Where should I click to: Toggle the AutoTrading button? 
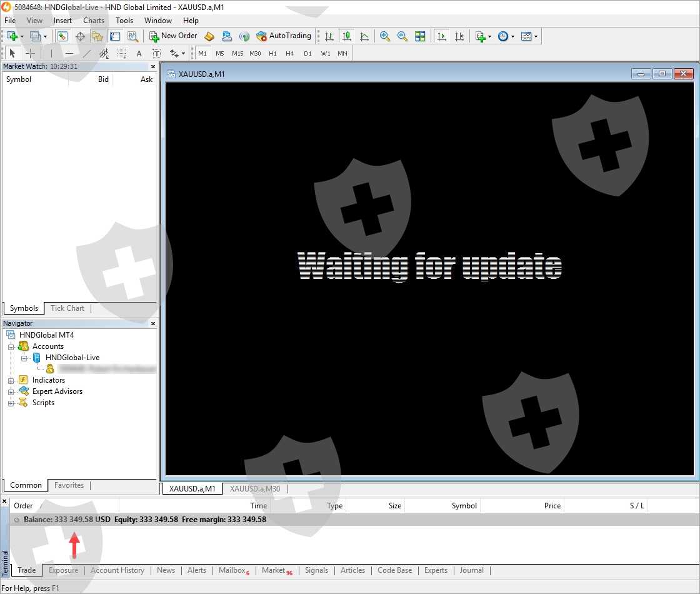click(284, 36)
